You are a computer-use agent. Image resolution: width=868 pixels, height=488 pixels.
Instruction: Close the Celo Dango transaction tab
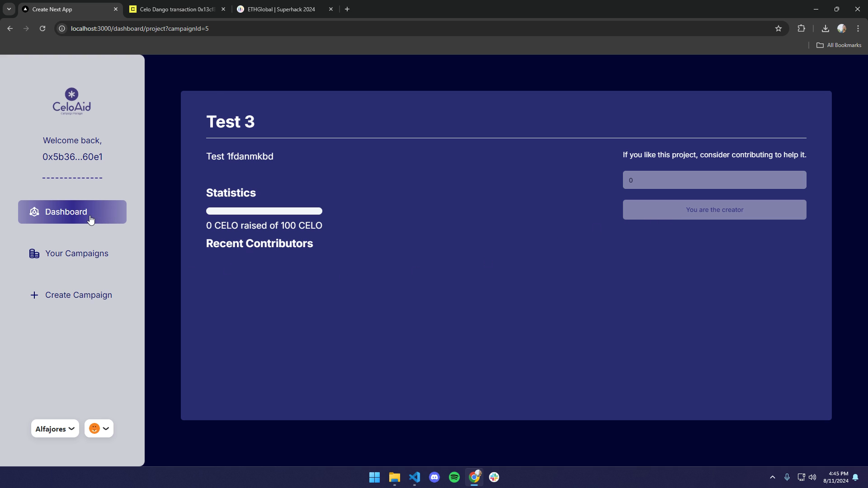tap(223, 9)
